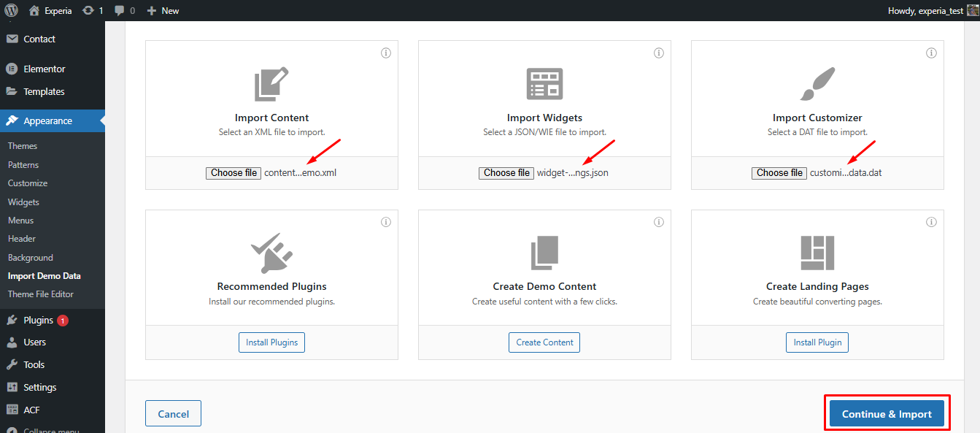
Task: Click the selected file name content...emo.xml
Action: [x=301, y=173]
